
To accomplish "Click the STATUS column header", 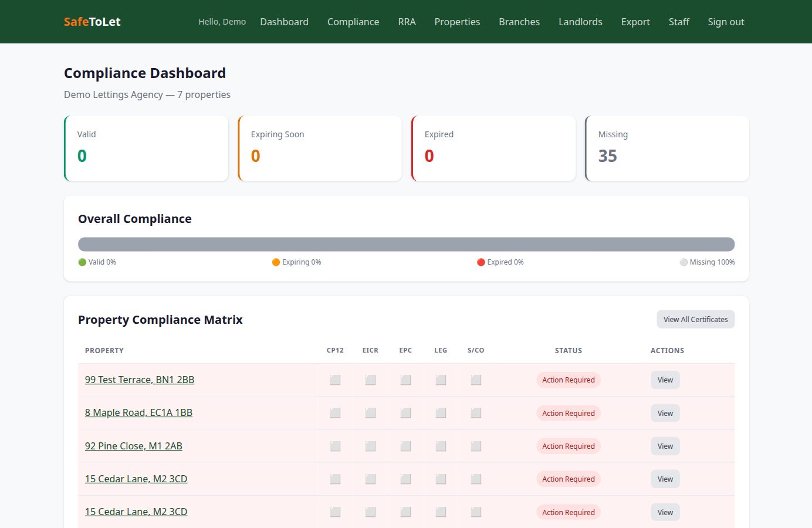I will [x=569, y=351].
